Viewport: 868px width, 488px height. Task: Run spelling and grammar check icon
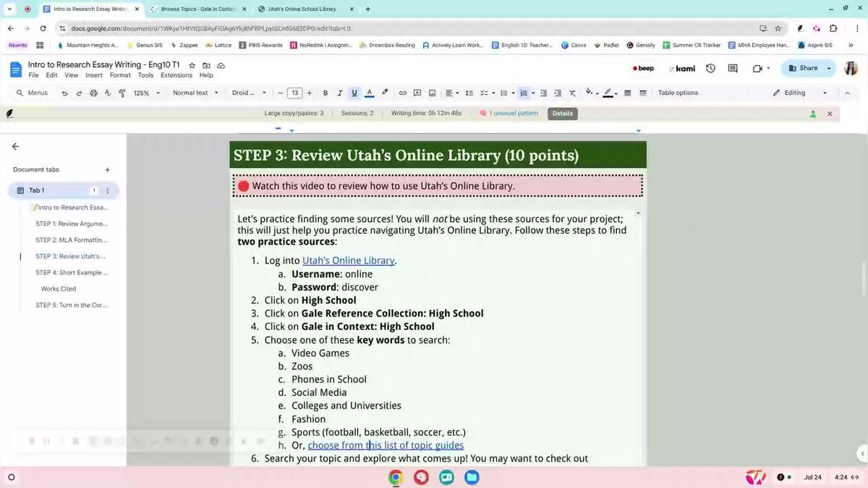108,93
